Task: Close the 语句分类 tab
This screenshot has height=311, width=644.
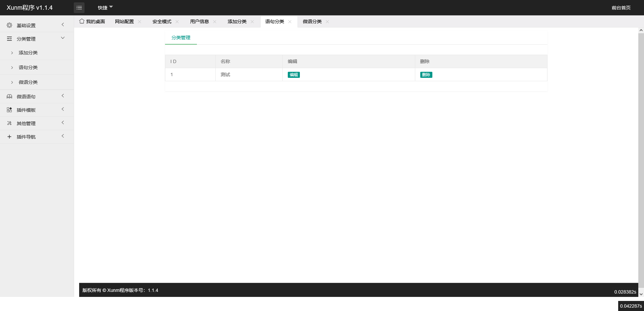Action: (290, 22)
